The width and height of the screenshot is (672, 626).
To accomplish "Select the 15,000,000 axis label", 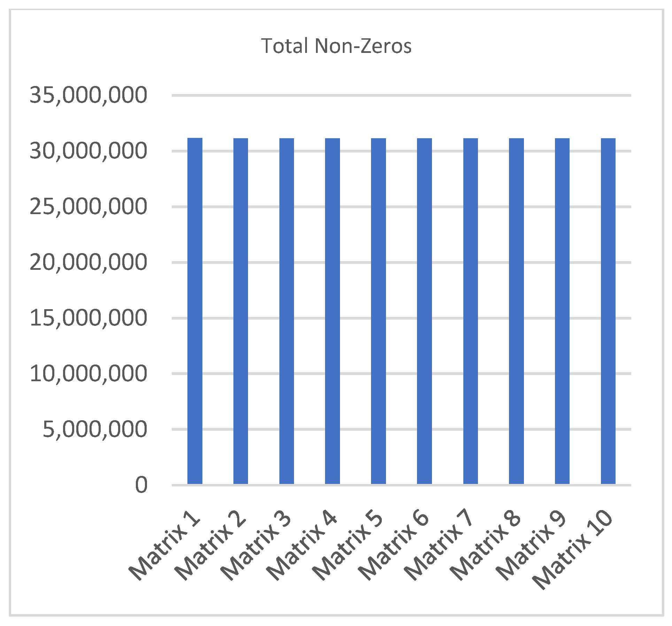I will coord(88,318).
